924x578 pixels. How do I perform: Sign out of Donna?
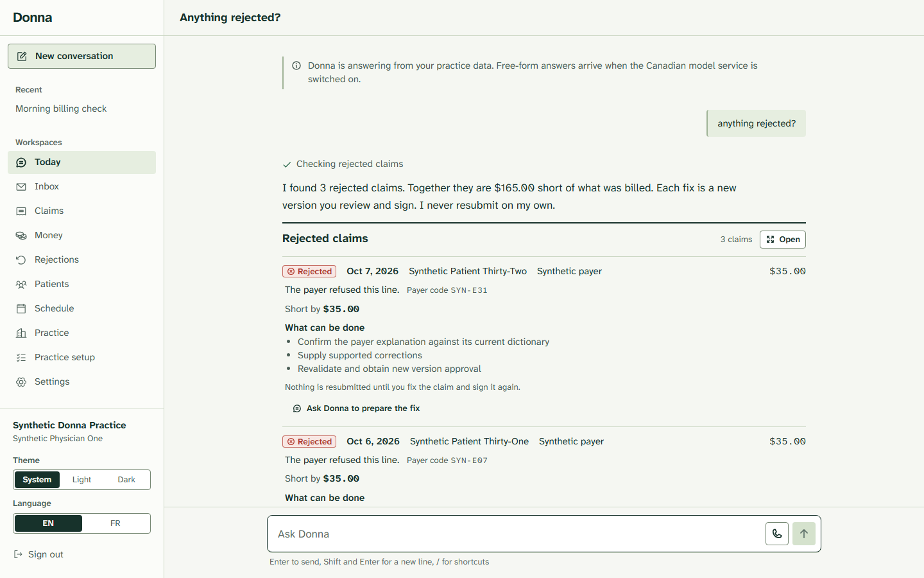38,554
